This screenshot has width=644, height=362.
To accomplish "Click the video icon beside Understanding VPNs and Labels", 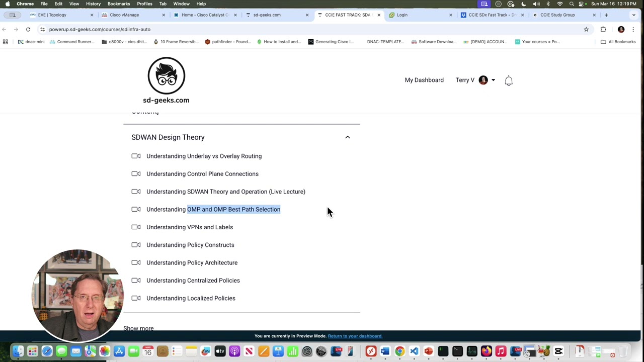I will [x=136, y=227].
